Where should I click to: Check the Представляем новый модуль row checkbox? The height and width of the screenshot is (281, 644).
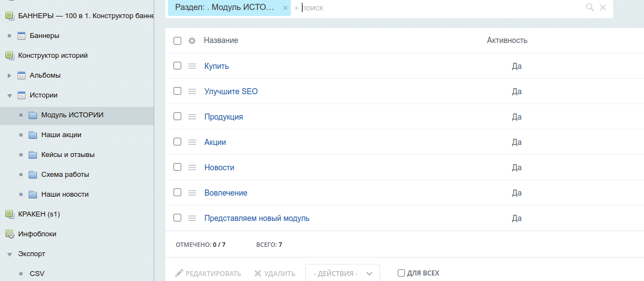click(177, 218)
